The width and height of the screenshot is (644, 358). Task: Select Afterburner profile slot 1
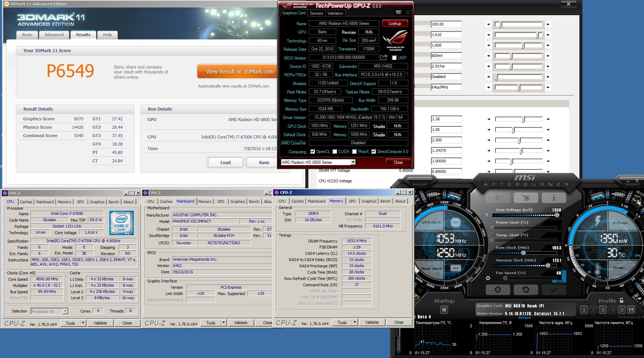584,310
